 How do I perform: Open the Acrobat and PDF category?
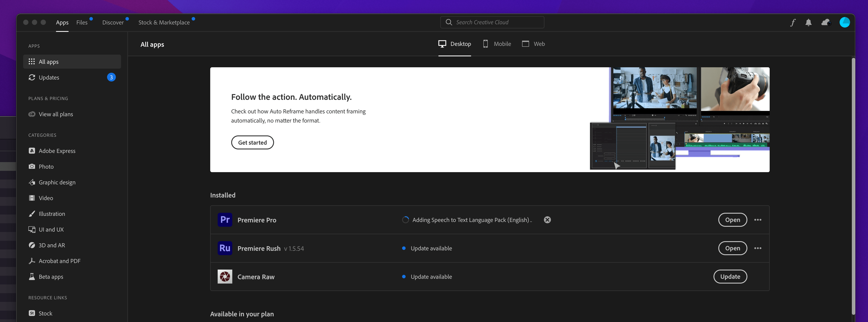pos(59,261)
